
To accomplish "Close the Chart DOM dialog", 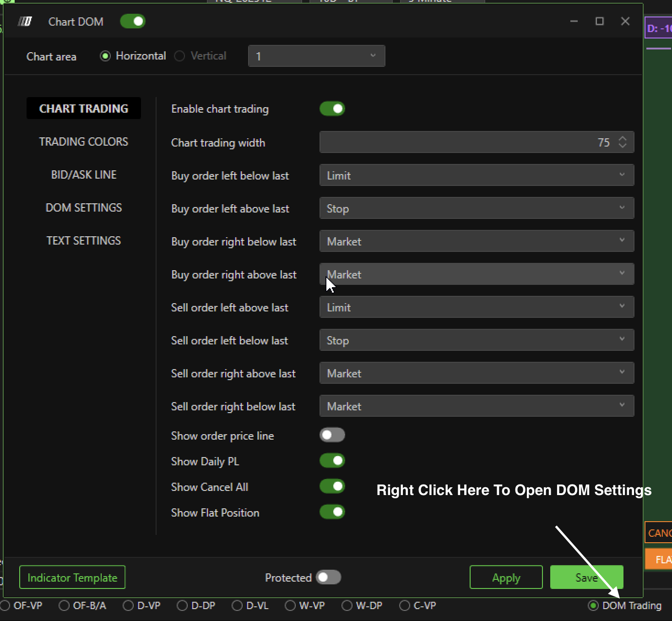I will 625,22.
